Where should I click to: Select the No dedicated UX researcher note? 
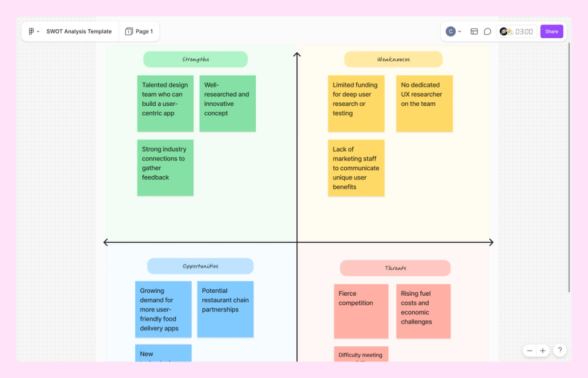click(x=425, y=103)
